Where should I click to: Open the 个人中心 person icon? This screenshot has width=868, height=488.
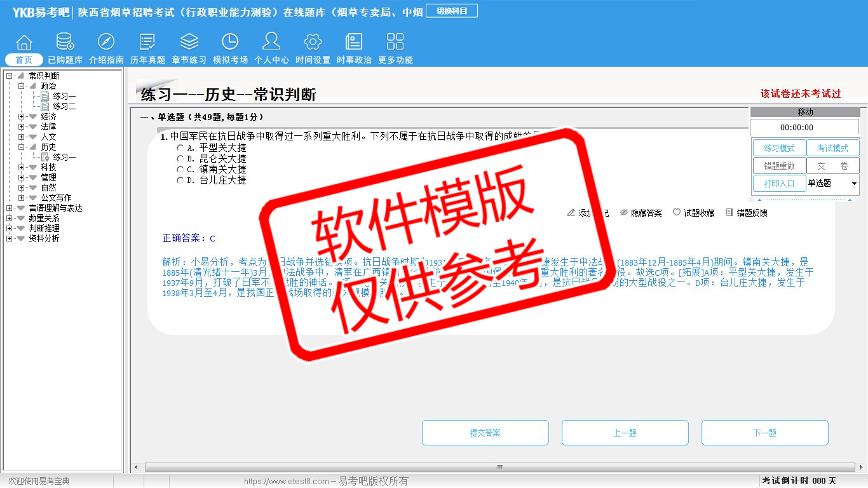(x=271, y=42)
